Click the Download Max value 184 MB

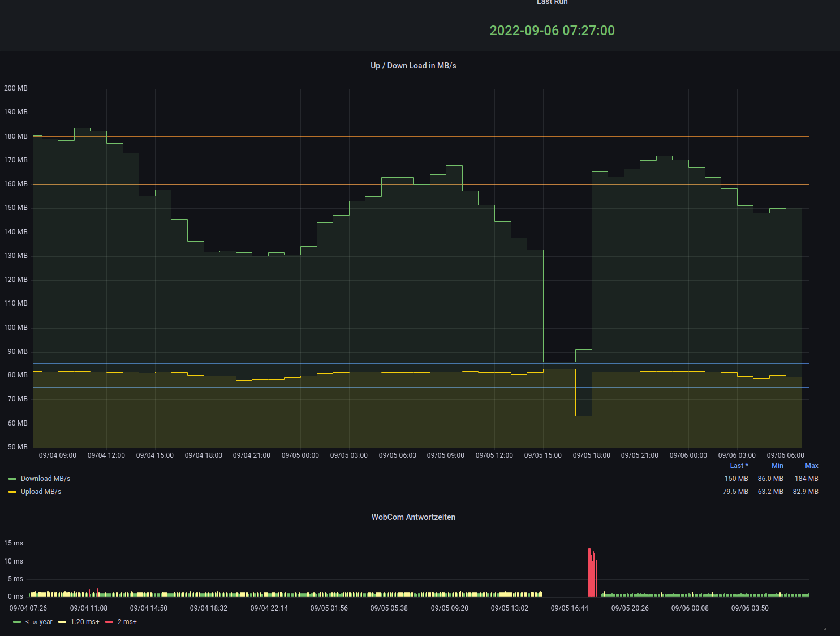pos(807,479)
